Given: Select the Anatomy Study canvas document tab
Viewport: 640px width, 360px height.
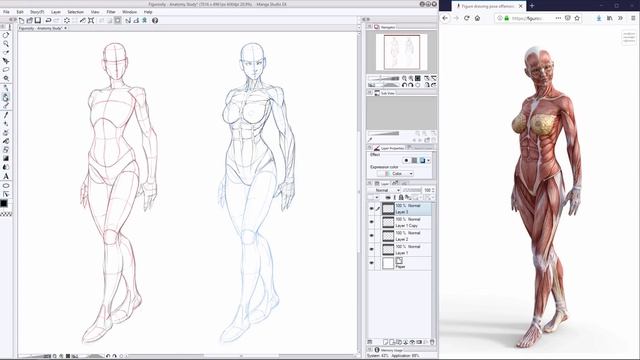Looking at the screenshot, I should pos(42,28).
